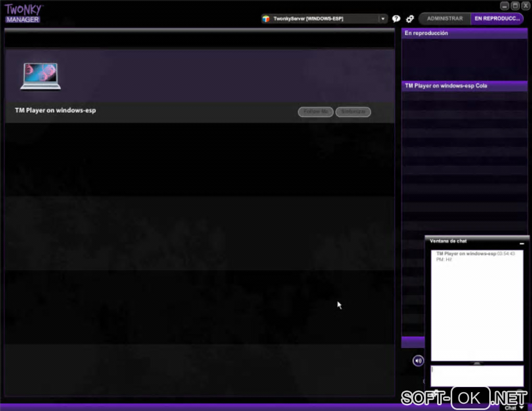Click the chat history message area
The image size is (532, 411).
coord(477,306)
